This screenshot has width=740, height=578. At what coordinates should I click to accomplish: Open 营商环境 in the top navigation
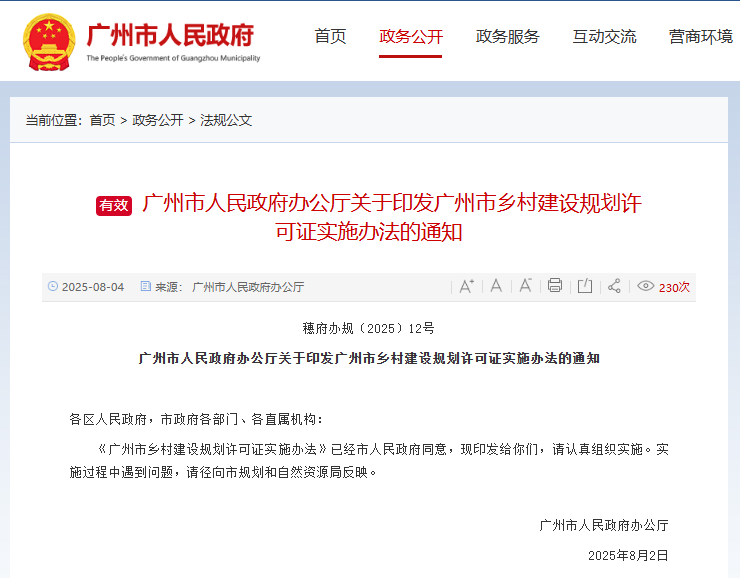(x=701, y=36)
